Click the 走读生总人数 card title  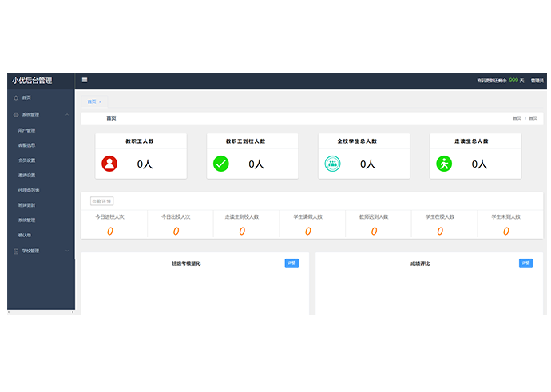(x=471, y=141)
